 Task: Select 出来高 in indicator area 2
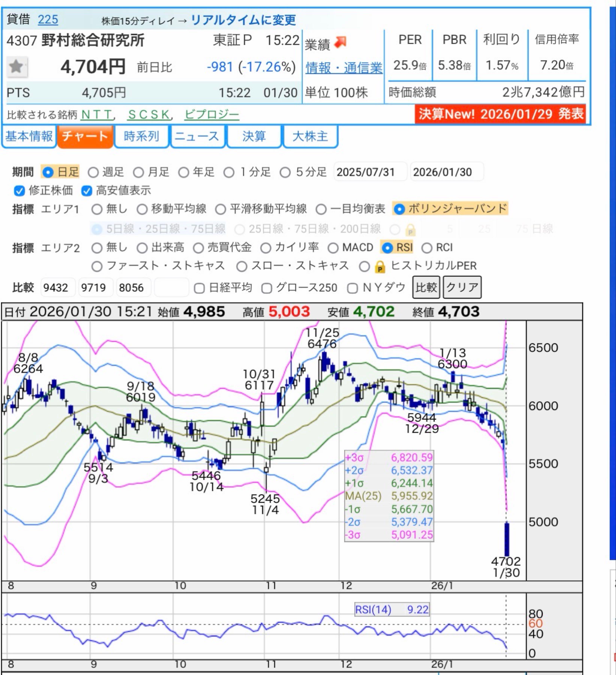tap(142, 248)
